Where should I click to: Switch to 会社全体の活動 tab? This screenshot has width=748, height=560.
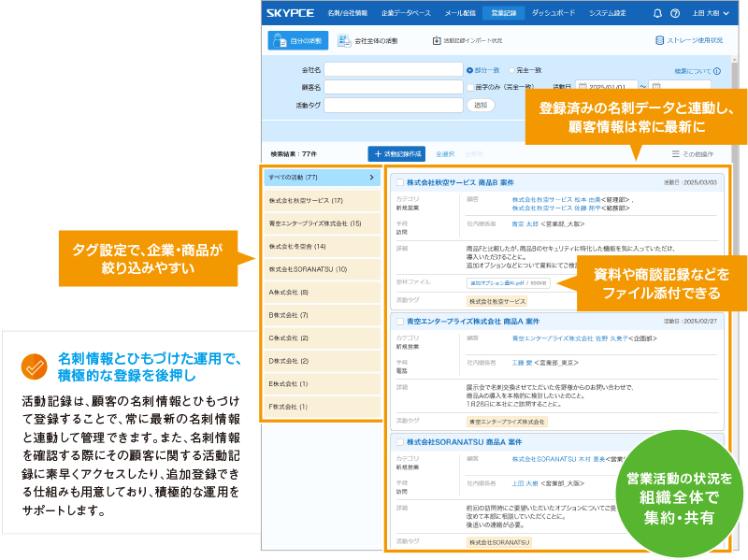click(x=367, y=41)
